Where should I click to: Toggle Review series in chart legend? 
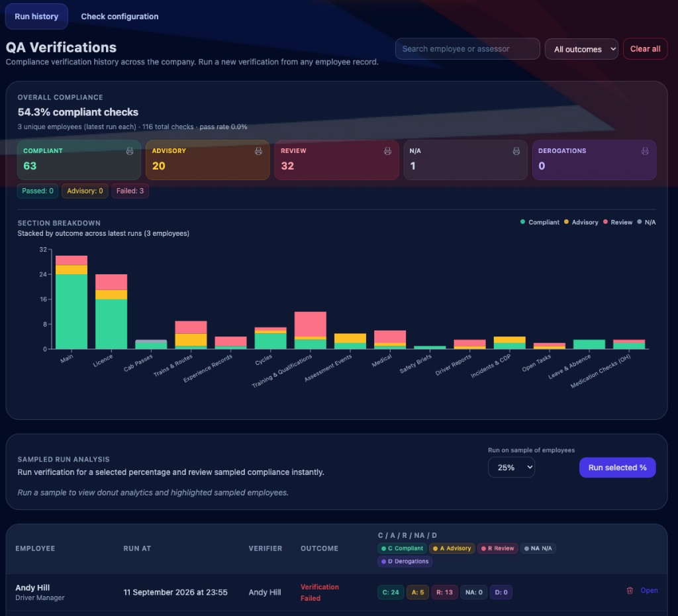(x=618, y=222)
